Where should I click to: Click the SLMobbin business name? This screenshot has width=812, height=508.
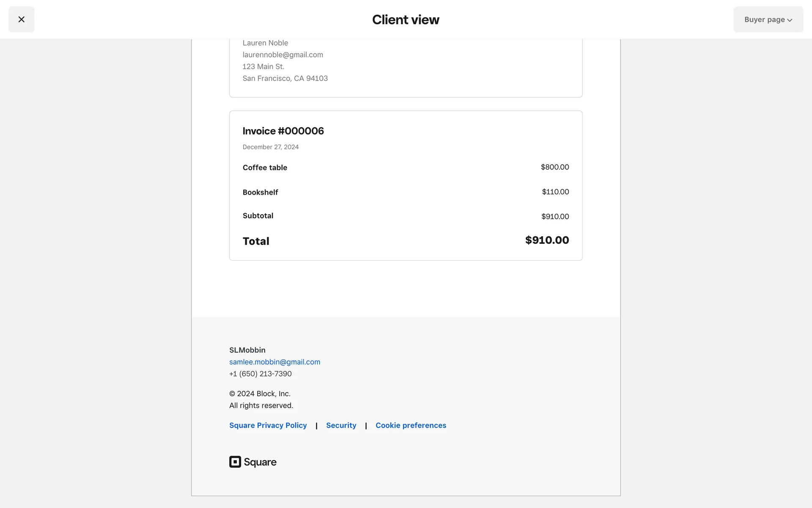click(x=247, y=350)
